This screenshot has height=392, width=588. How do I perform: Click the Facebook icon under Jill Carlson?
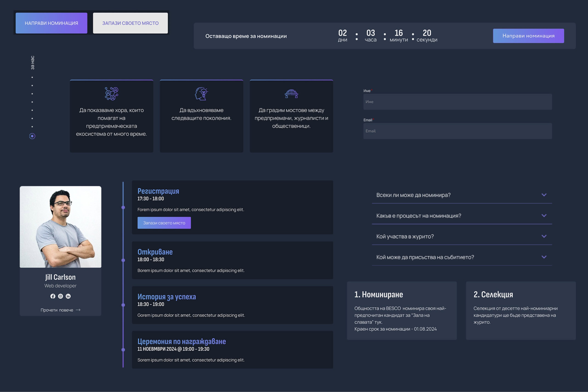(53, 296)
